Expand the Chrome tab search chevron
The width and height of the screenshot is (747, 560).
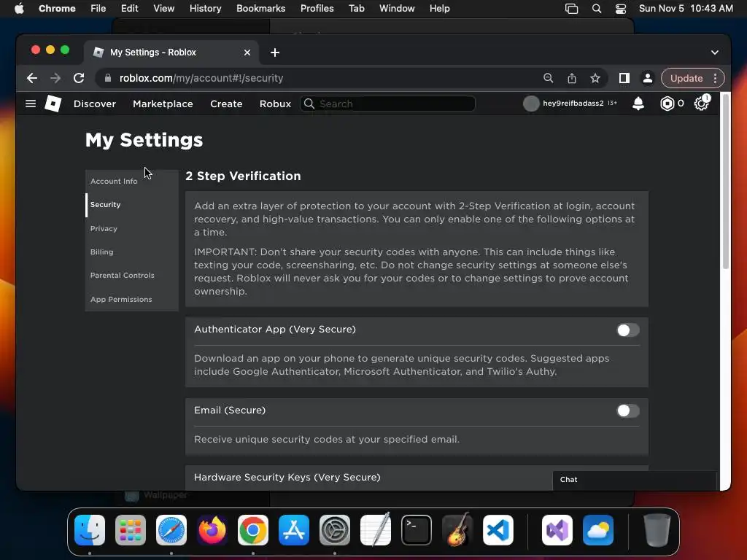tap(715, 52)
